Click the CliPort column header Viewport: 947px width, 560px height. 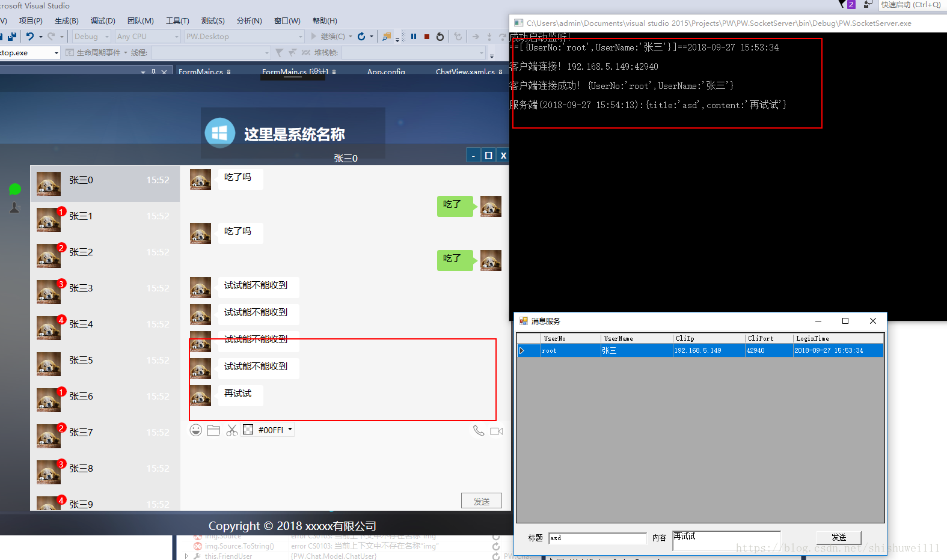[769, 338]
